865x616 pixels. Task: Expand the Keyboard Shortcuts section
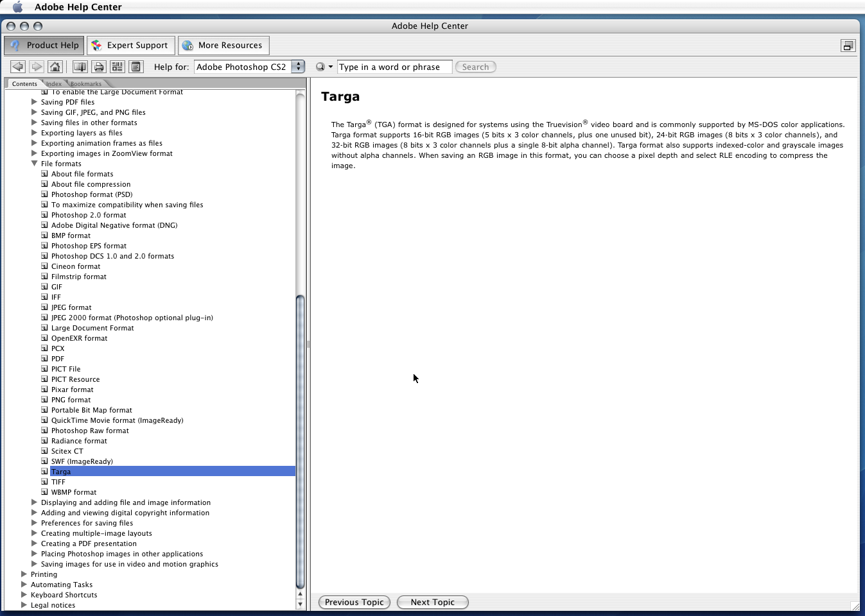tap(24, 595)
